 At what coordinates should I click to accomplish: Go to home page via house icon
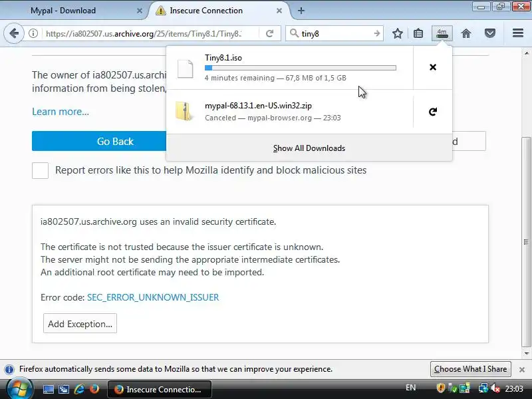(x=466, y=33)
